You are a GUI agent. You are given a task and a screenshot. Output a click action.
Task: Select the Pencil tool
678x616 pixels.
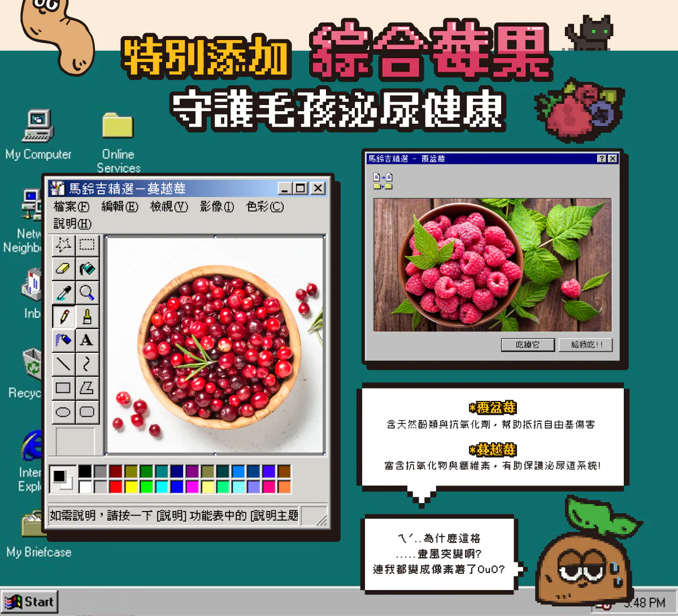63,316
